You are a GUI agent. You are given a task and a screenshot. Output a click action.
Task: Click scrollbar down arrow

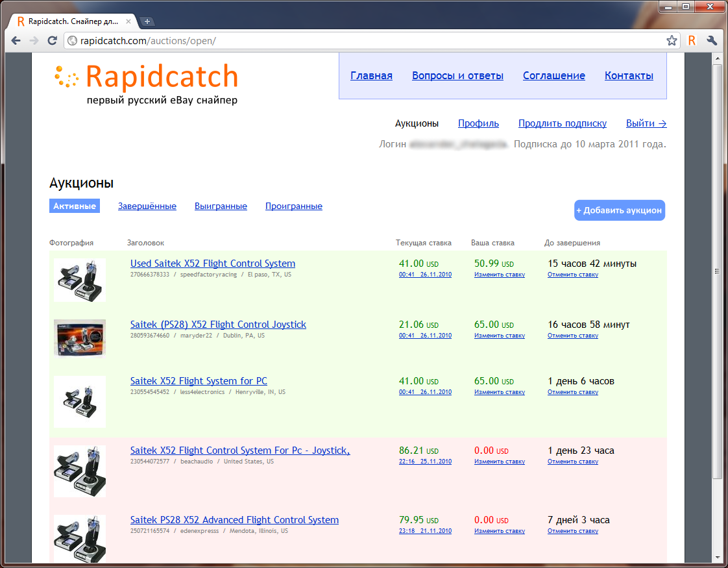(x=717, y=558)
